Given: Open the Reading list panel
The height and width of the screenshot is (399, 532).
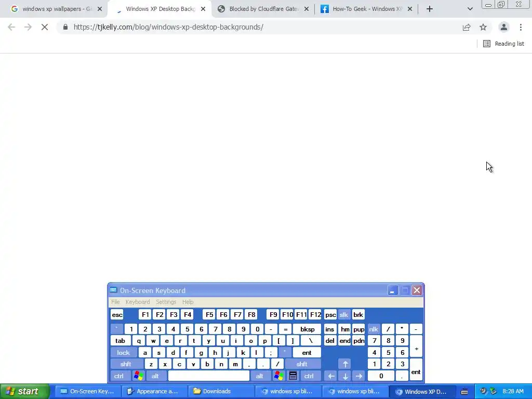Looking at the screenshot, I should click(x=503, y=44).
